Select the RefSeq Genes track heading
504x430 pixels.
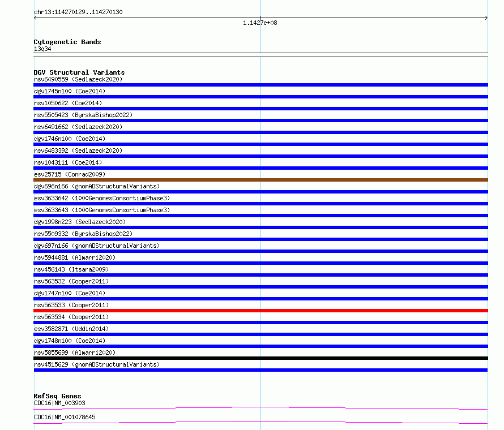pos(57,396)
